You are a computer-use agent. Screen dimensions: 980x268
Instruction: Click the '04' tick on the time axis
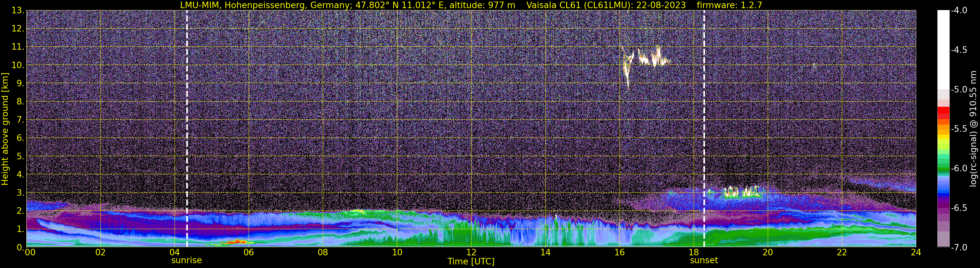(x=174, y=252)
